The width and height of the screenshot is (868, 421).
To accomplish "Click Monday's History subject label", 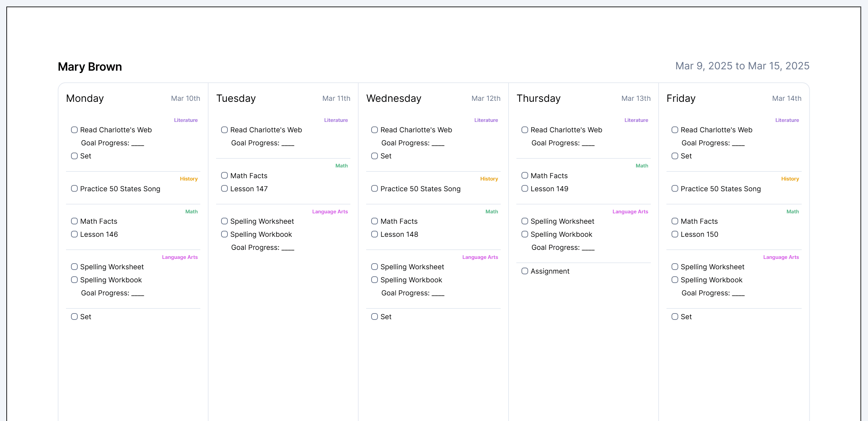I will pos(188,179).
